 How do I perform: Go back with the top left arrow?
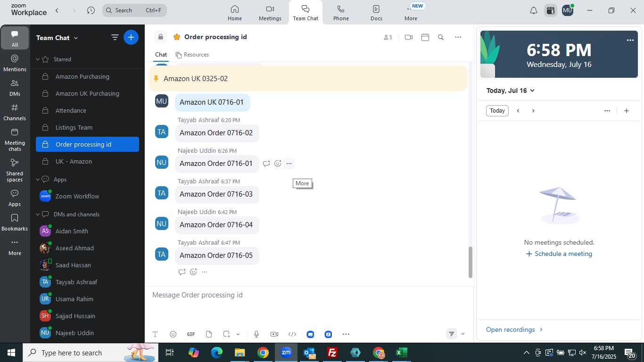click(x=57, y=10)
